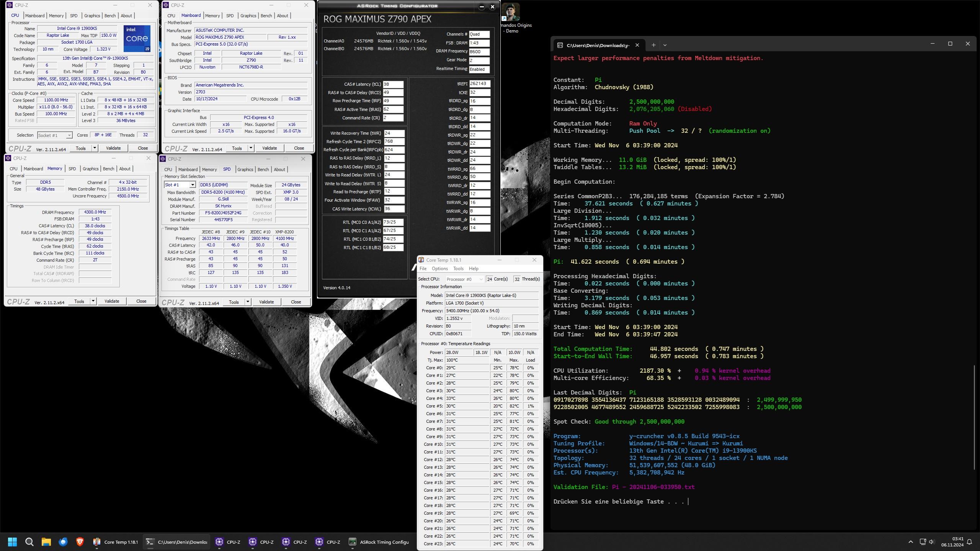Open About tab in CPU-Z SPD window
980x551 pixels.
[x=279, y=170]
